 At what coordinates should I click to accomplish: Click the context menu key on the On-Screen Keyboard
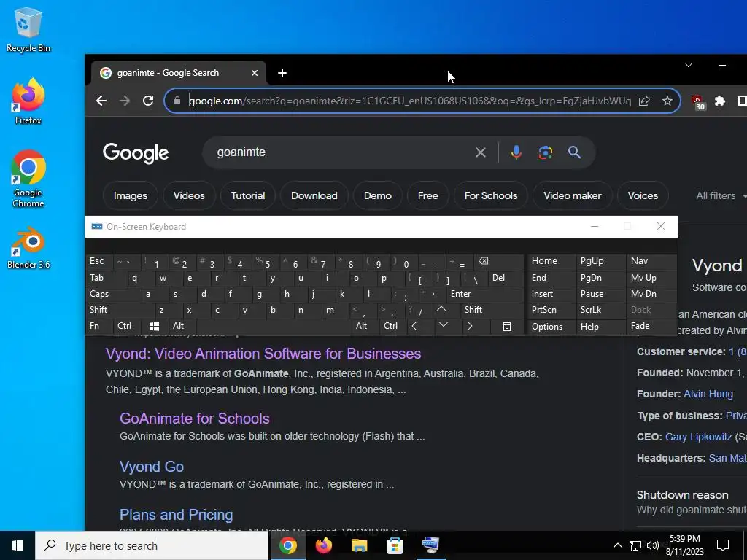(507, 326)
